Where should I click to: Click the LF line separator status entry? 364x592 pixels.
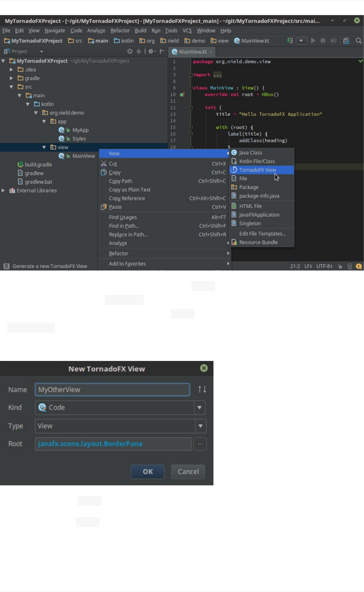point(308,266)
